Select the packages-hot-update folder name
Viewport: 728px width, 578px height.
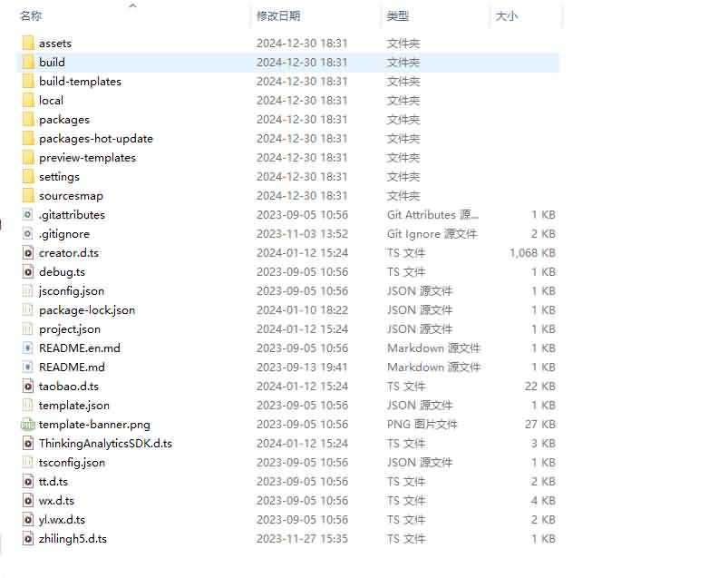[x=96, y=138]
